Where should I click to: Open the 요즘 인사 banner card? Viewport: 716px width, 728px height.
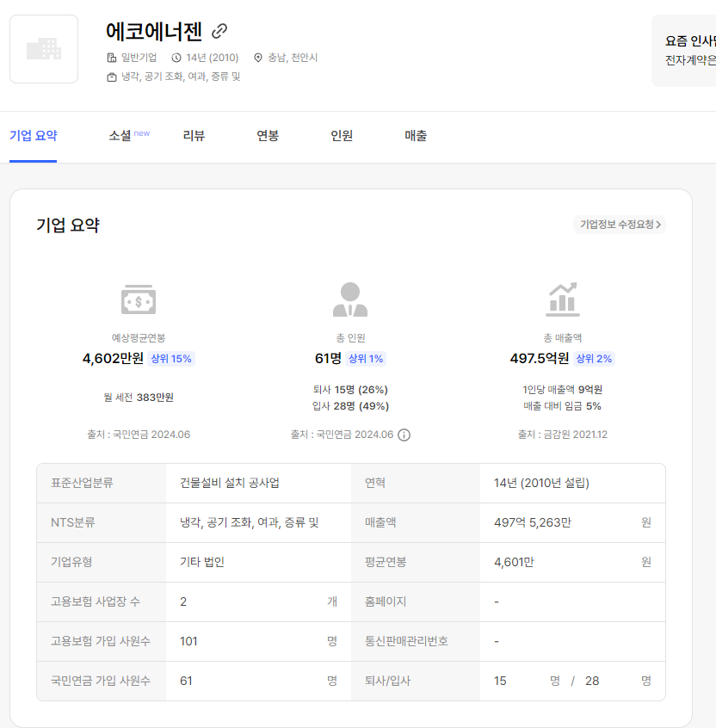683,51
